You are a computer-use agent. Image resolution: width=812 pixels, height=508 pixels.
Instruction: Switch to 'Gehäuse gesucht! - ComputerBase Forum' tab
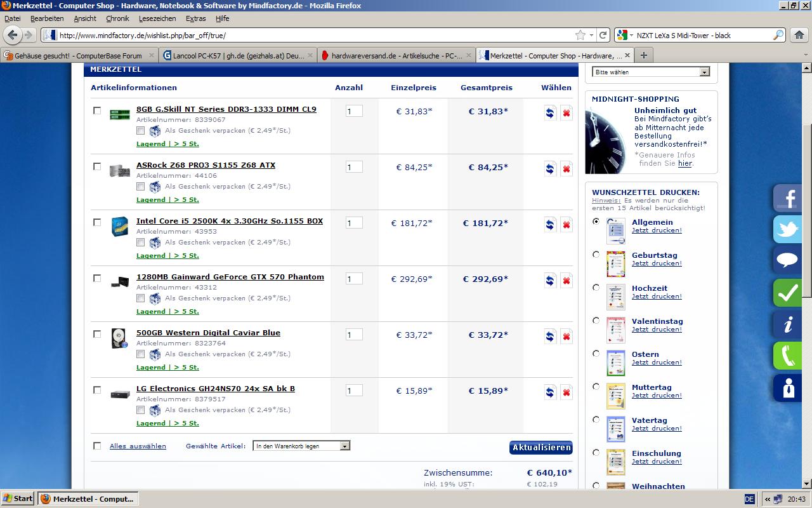(79, 55)
